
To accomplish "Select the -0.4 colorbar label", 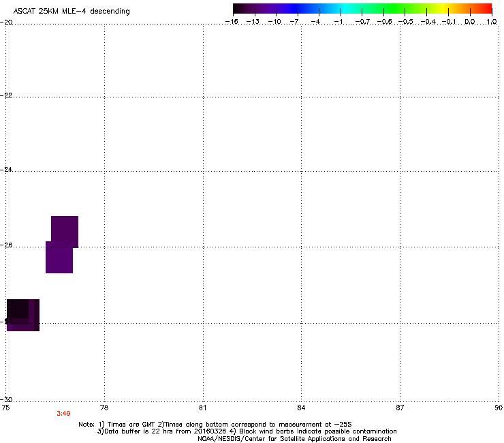I will click(x=428, y=22).
